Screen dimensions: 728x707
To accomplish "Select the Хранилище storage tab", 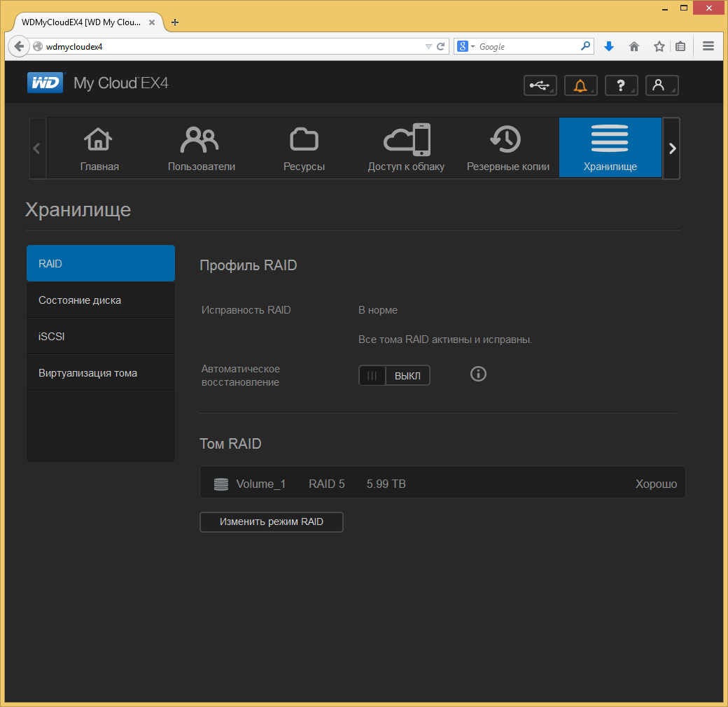I will (610, 148).
